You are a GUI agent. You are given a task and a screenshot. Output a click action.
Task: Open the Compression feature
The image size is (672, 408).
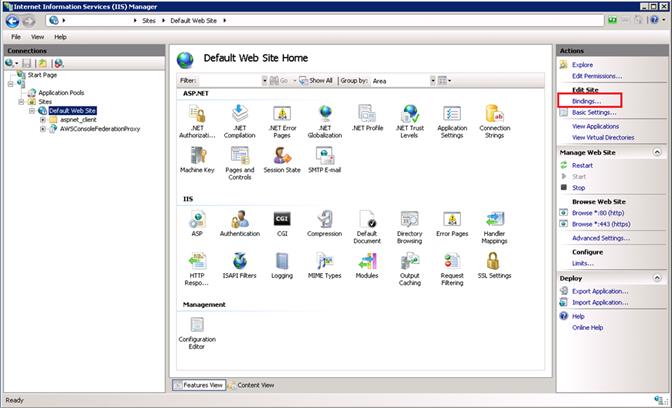pyautogui.click(x=325, y=223)
